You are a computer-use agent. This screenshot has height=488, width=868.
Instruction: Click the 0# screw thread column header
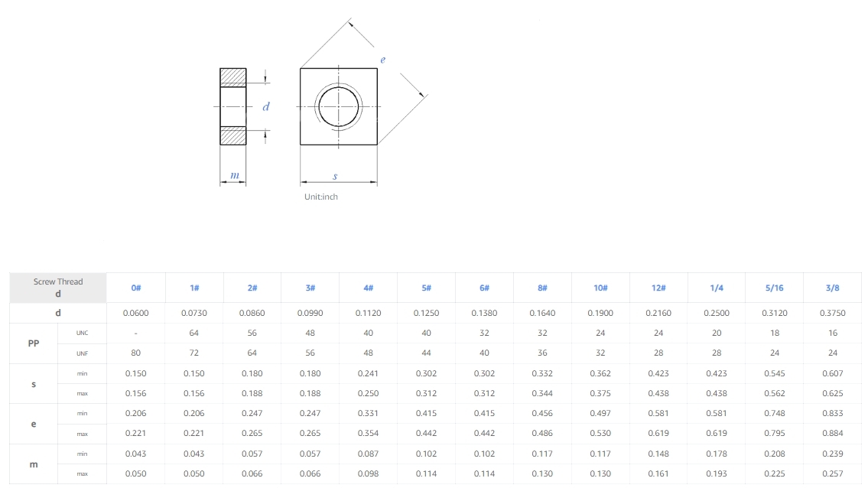(x=136, y=288)
